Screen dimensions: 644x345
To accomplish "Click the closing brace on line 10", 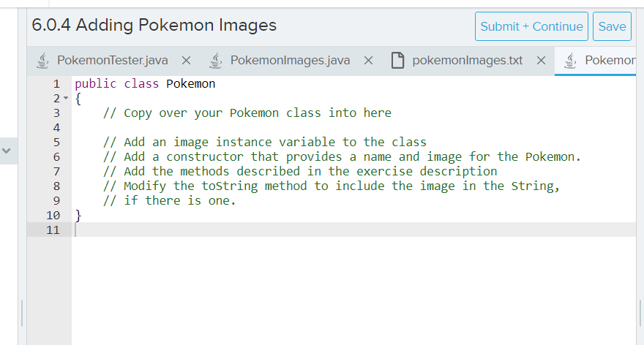I will [78, 216].
